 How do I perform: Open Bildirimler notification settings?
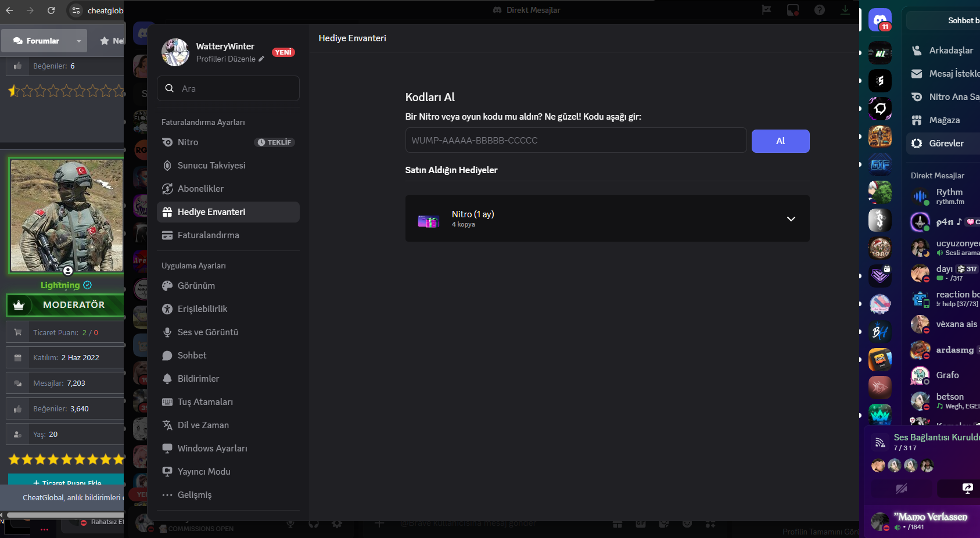click(228, 379)
